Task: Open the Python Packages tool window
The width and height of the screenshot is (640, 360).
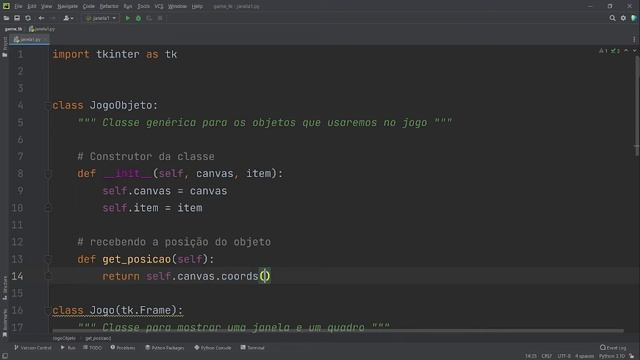Action: 165,348
